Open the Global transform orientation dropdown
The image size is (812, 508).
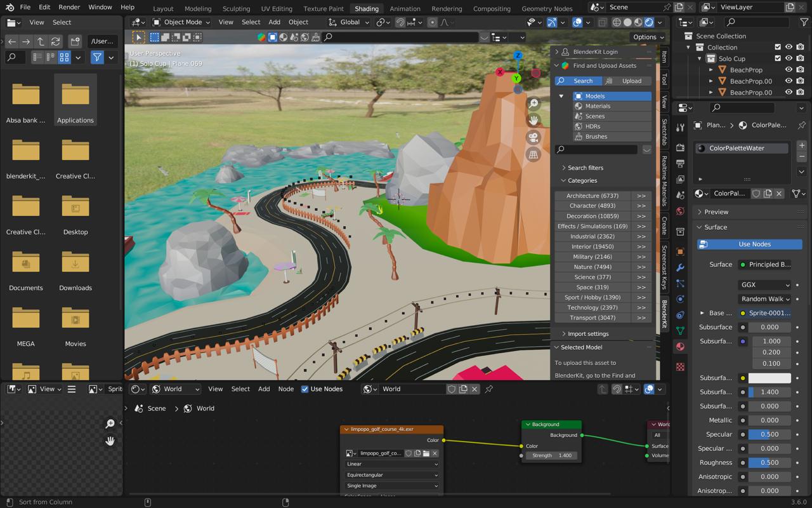coord(350,22)
